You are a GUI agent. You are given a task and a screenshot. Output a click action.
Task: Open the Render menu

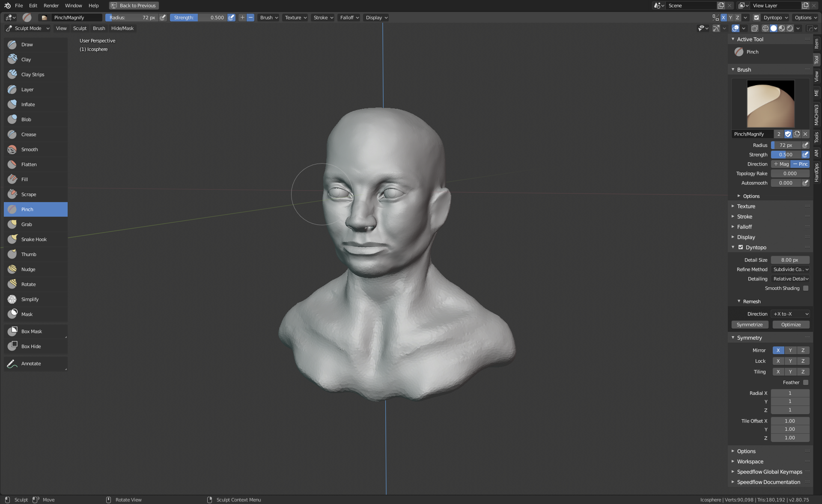point(51,6)
